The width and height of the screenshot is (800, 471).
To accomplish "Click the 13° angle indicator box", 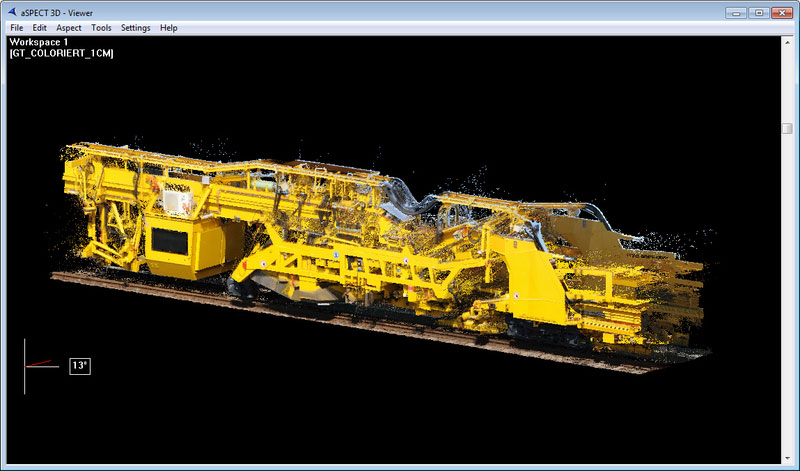I will click(x=80, y=365).
